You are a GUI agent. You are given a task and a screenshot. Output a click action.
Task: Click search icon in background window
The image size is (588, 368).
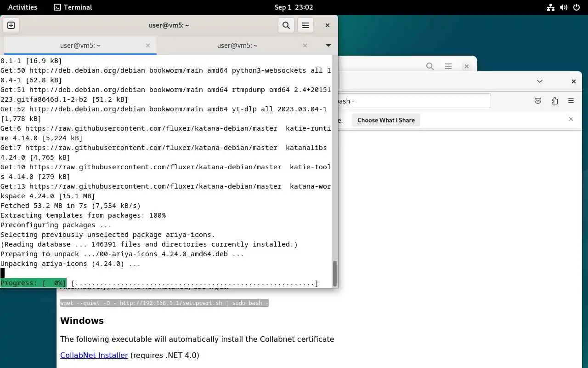point(430,66)
